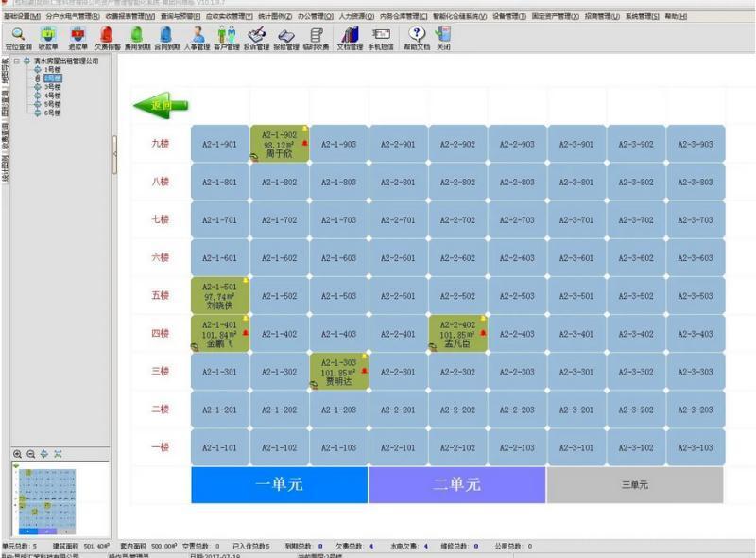Click the blue 一单元 unit button

pos(279,484)
